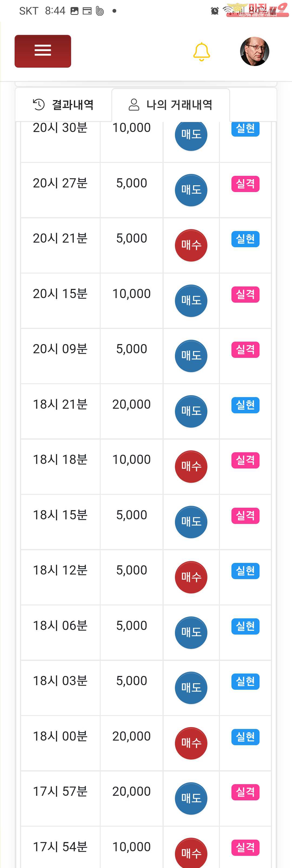The height and width of the screenshot is (868, 292).
Task: Tap 매도 circle for 18시 06분
Action: click(191, 632)
